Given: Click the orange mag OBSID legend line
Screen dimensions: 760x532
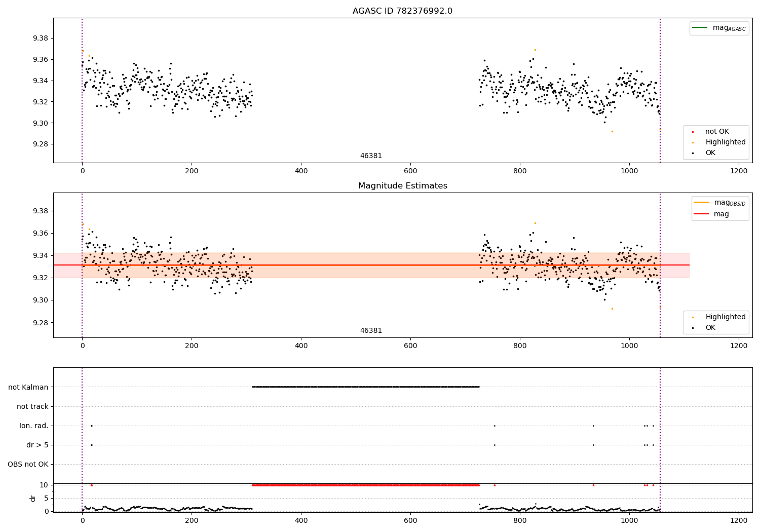Looking at the screenshot, I should click(702, 202).
